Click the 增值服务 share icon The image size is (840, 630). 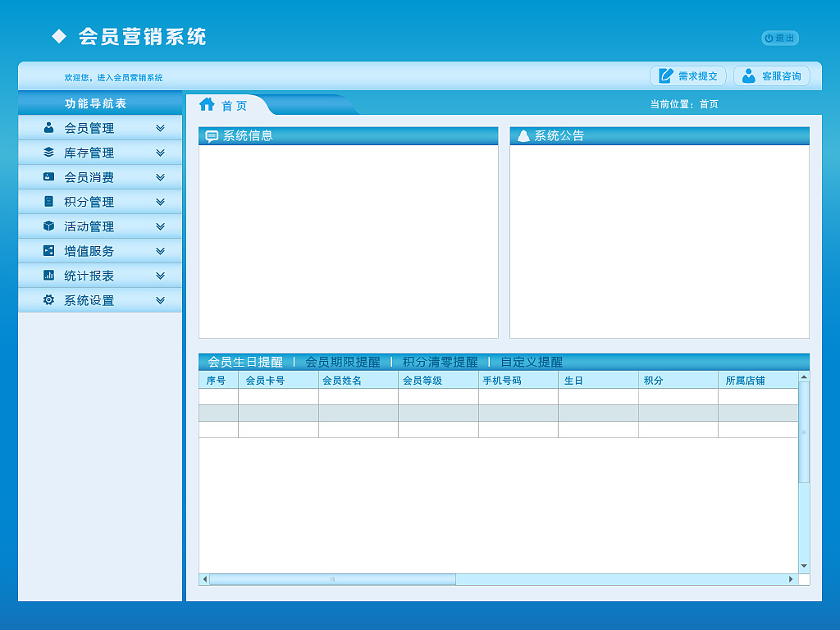coord(48,251)
